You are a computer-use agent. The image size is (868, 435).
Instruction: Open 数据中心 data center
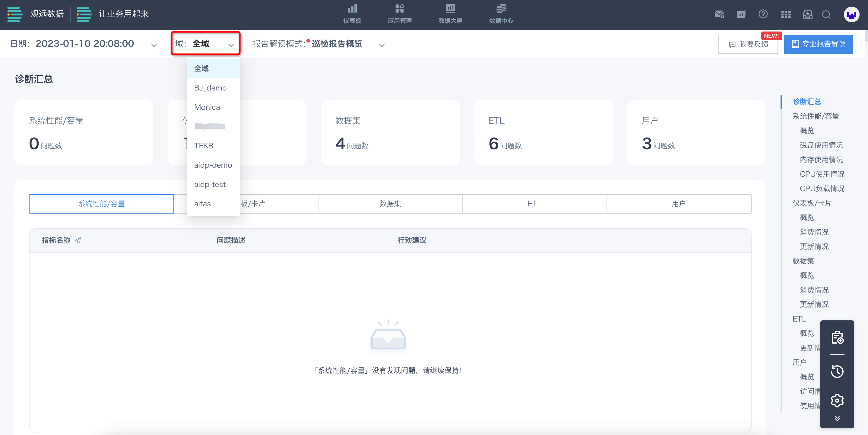point(501,14)
